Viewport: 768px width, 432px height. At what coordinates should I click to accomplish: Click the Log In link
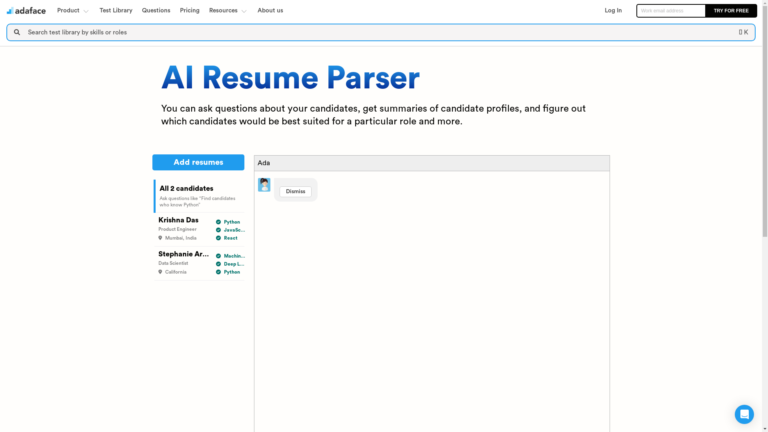613,10
